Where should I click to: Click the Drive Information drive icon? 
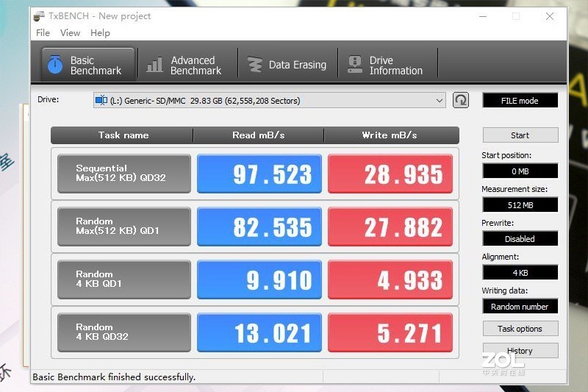pyautogui.click(x=355, y=65)
